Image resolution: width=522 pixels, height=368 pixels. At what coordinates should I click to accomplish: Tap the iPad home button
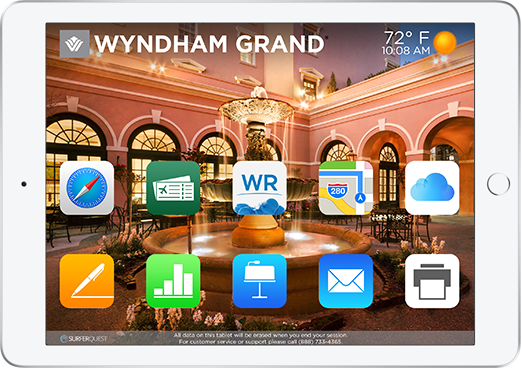coord(498,184)
